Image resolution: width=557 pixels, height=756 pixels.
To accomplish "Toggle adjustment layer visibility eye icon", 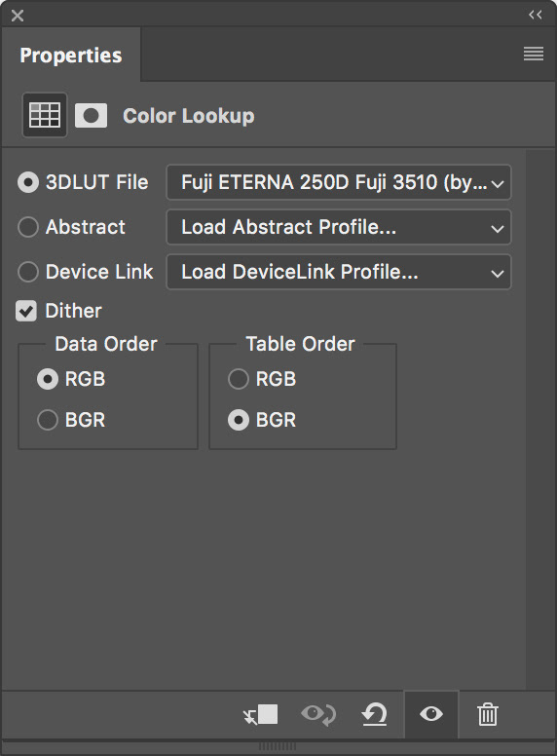I will tap(431, 714).
